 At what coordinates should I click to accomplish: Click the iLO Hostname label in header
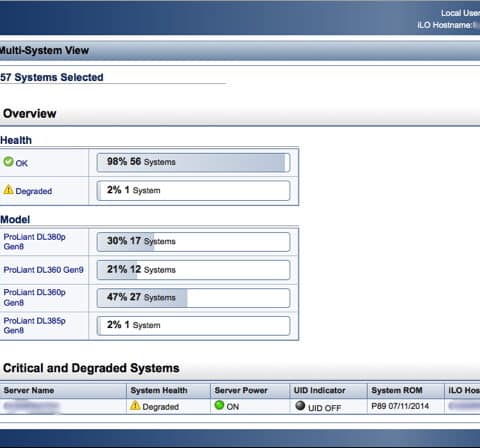444,25
